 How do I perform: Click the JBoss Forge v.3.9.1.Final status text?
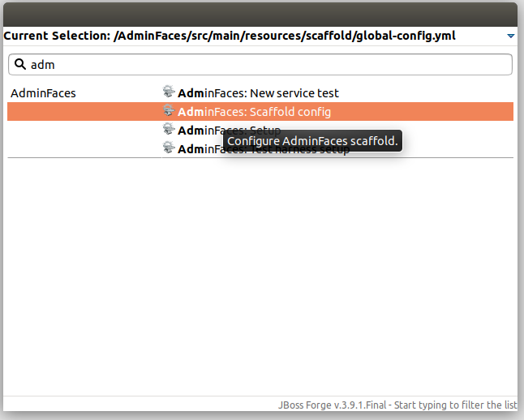click(397, 405)
